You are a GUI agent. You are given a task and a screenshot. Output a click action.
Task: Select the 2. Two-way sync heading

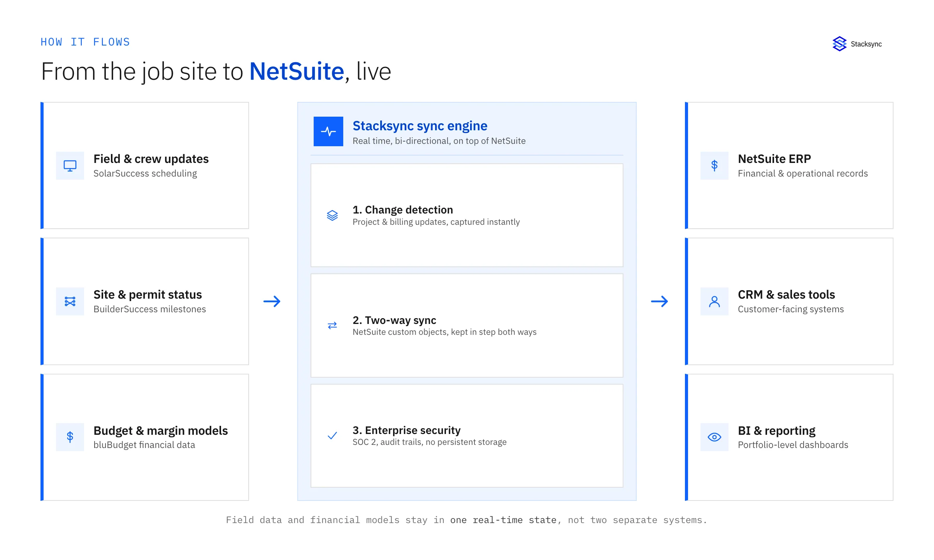pyautogui.click(x=394, y=320)
